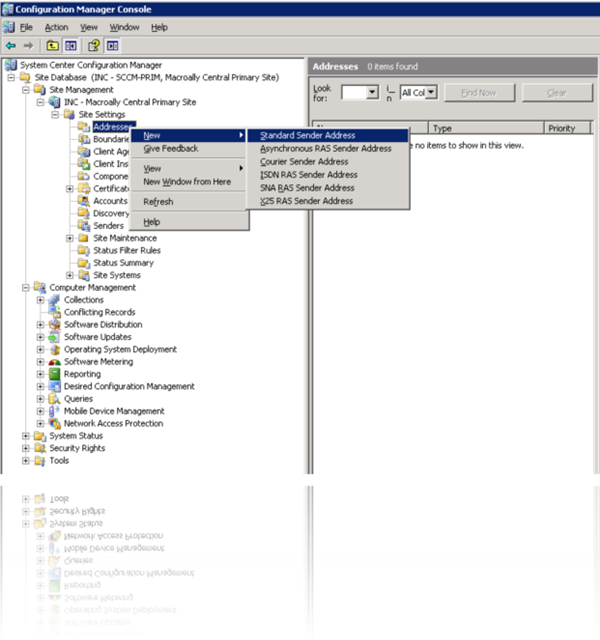Click the Software Distribution node icon
Image resolution: width=600 pixels, height=640 pixels.
pos(55,324)
